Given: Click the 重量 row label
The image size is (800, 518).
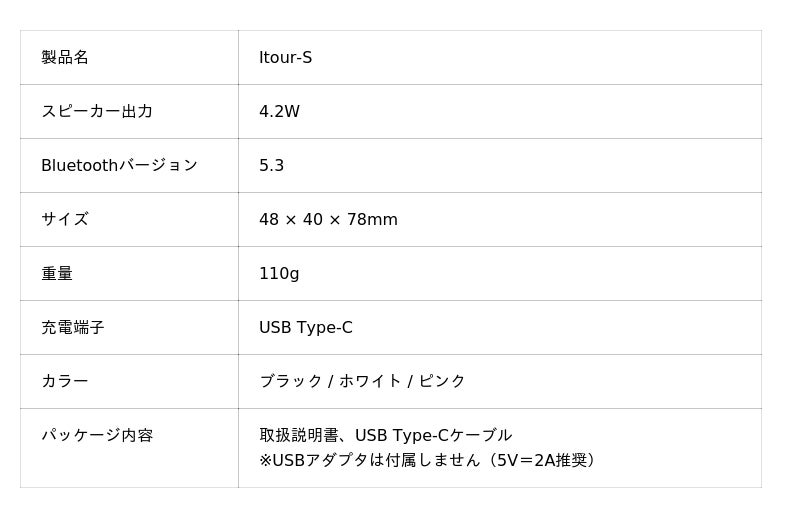Looking at the screenshot, I should 57,274.
